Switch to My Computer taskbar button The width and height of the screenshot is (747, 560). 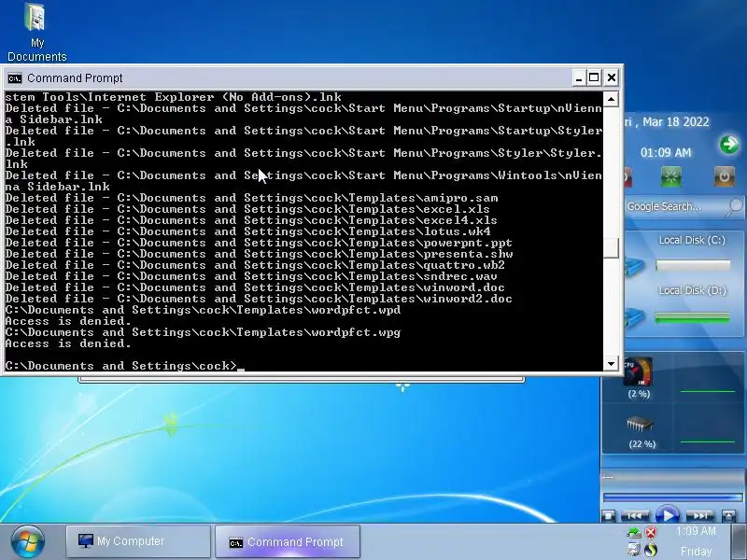(138, 541)
